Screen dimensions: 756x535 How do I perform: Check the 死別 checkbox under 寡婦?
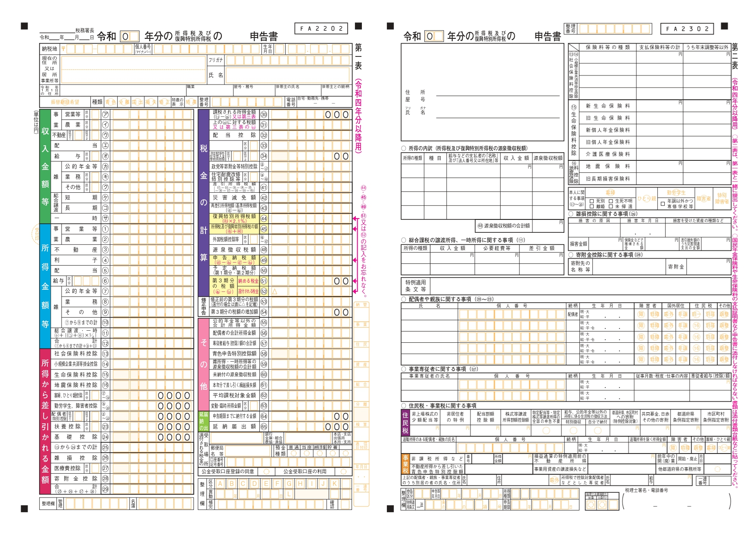[x=592, y=201]
